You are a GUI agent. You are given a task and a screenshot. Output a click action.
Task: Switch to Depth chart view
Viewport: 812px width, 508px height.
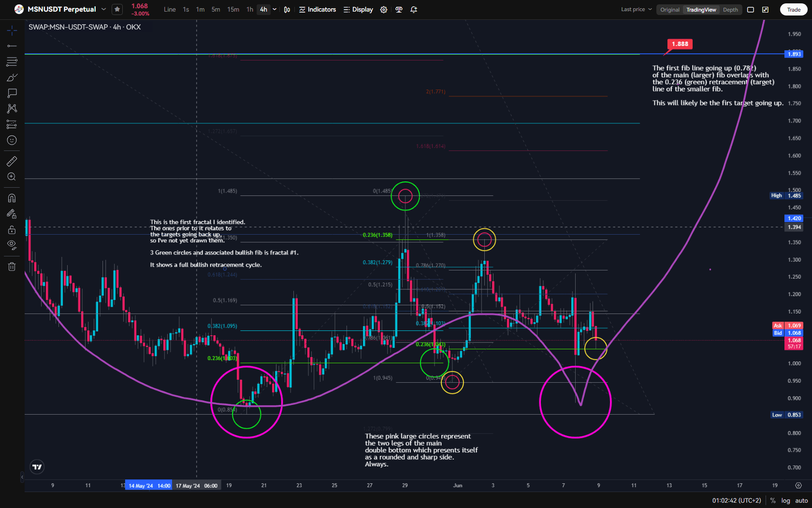[730, 10]
